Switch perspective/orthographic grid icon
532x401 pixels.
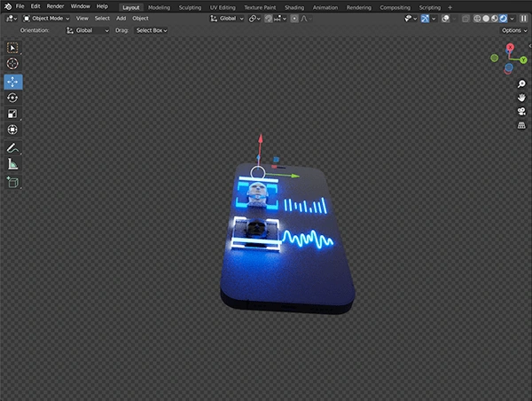(521, 125)
